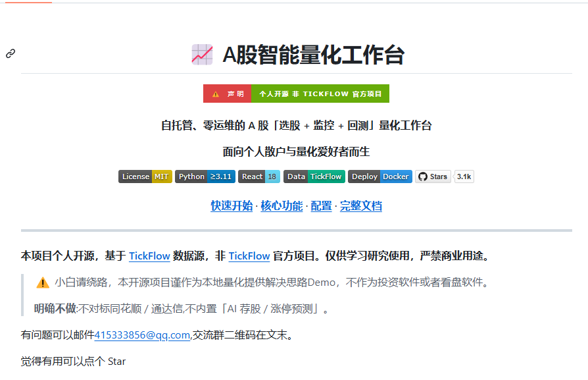
Task: Open the first TickFlow link after 基于
Action: click(x=149, y=256)
